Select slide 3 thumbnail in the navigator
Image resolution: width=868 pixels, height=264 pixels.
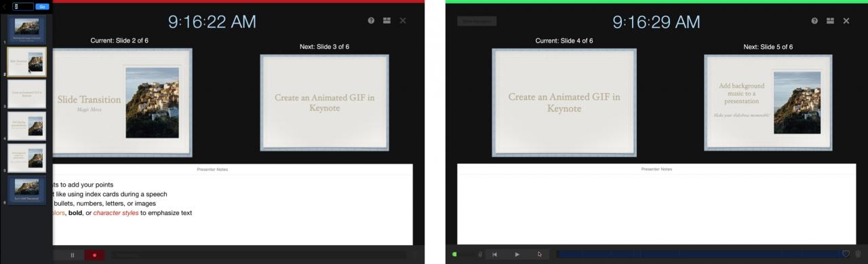[27, 94]
